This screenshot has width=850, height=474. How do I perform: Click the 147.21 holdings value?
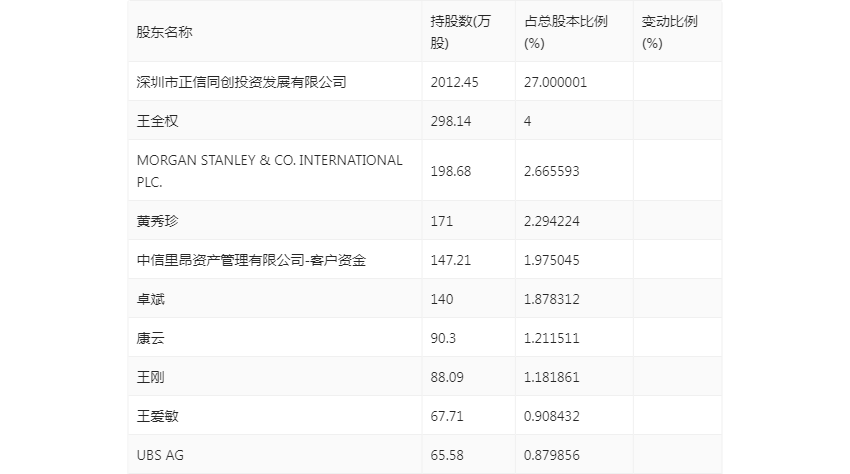pyautogui.click(x=450, y=260)
